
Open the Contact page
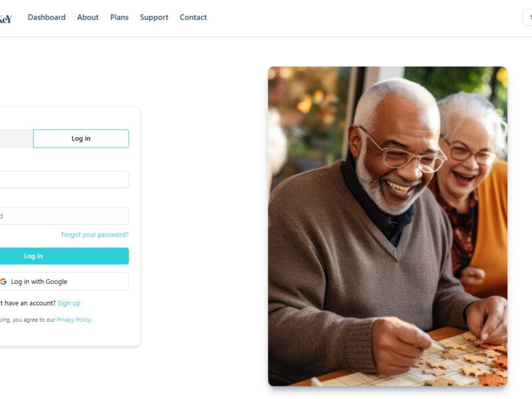(193, 17)
